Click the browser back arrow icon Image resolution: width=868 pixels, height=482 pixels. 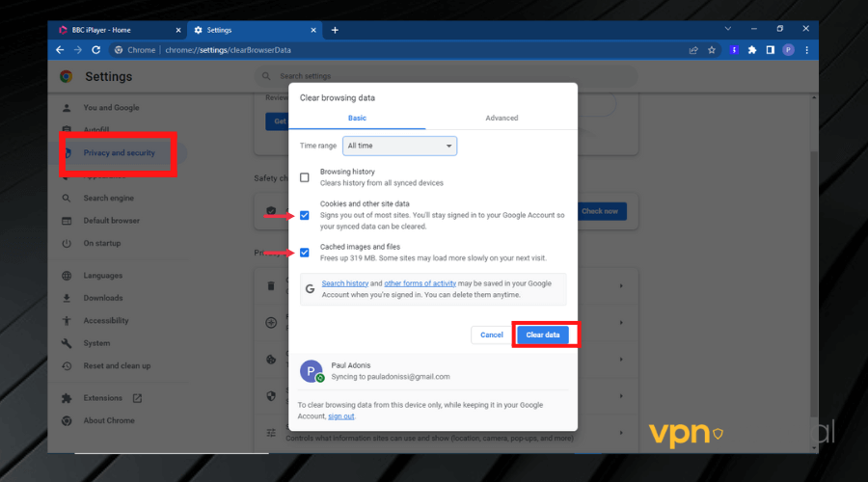point(60,50)
